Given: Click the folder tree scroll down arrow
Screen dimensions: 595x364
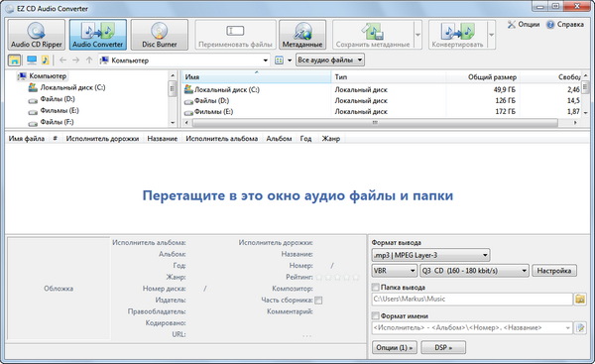Looking at the screenshot, I should (173, 123).
